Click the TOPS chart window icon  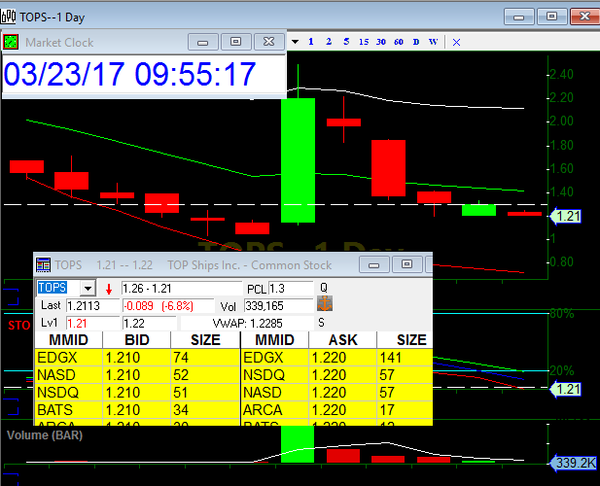(10, 16)
